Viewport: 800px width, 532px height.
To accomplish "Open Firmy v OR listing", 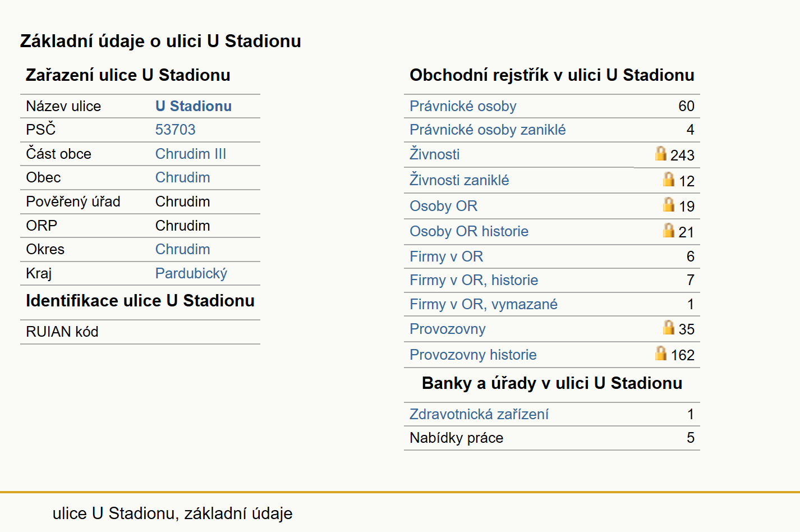I will tap(447, 256).
